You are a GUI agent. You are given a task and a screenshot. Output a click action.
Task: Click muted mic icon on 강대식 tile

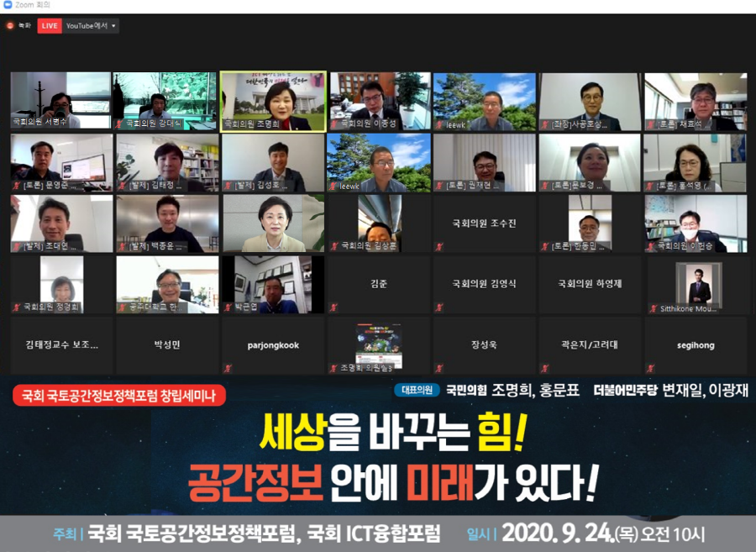coord(120,124)
